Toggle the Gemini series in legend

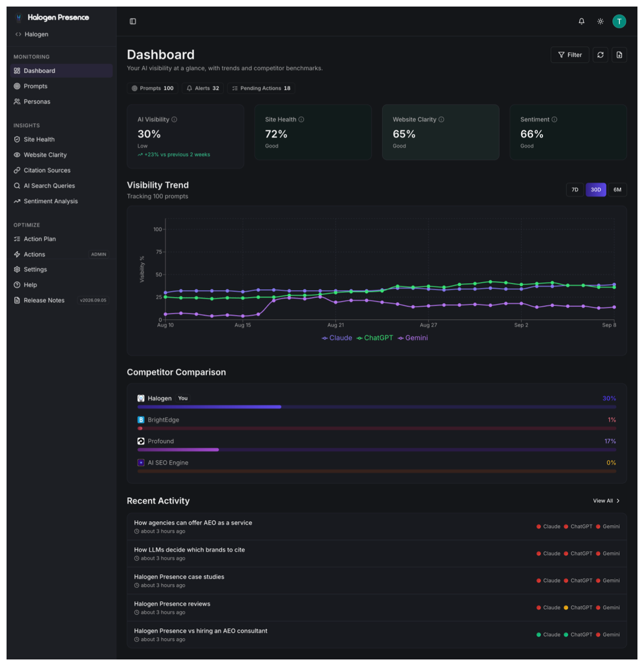[x=413, y=338]
